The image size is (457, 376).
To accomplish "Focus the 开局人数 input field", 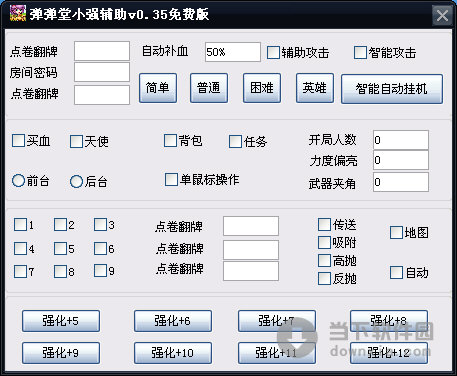I will (401, 140).
